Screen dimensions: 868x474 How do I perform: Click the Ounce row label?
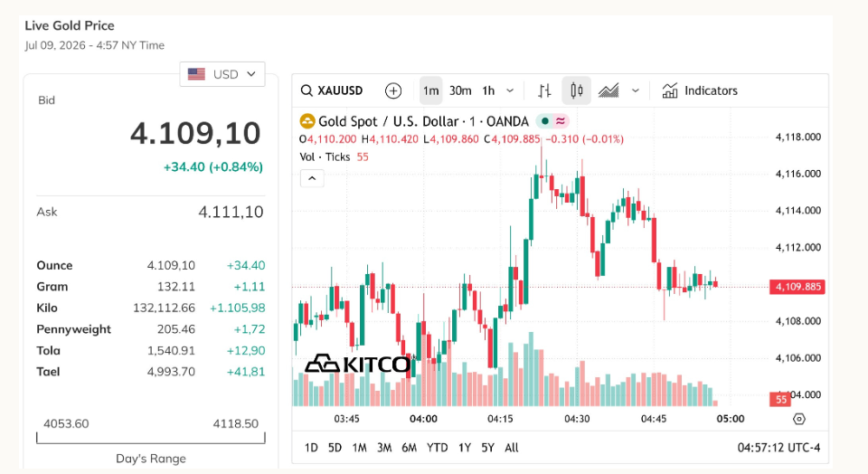tap(54, 265)
